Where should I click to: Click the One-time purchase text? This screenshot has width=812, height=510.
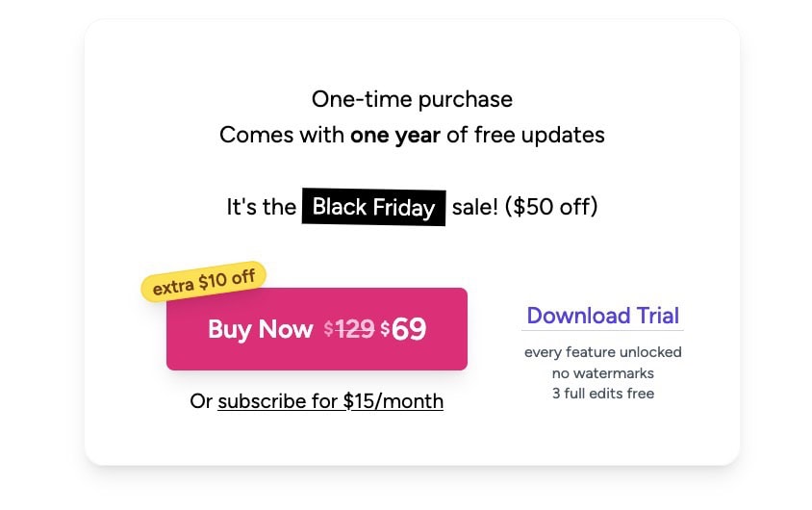(412, 99)
